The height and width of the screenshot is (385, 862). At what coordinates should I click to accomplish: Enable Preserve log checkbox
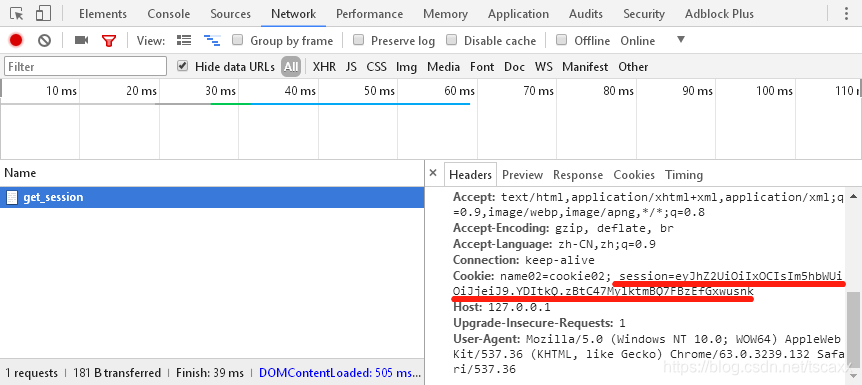click(358, 40)
